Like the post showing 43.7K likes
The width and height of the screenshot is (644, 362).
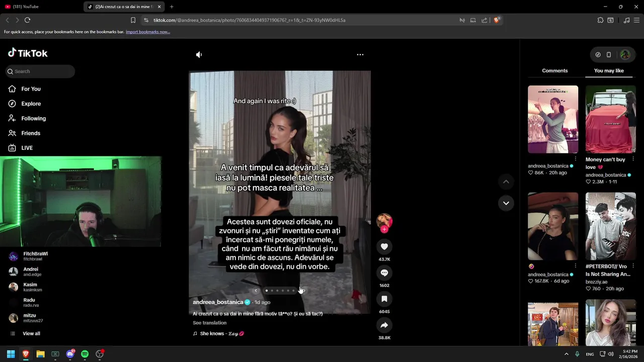(384, 246)
